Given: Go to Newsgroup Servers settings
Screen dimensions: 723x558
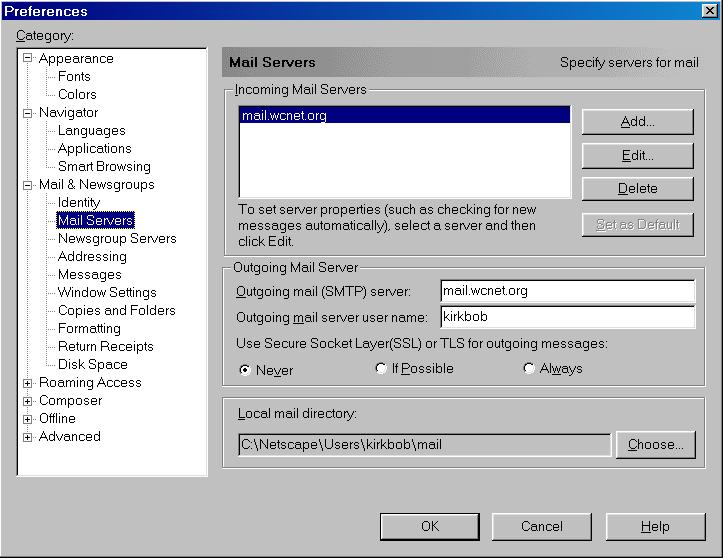Looking at the screenshot, I should click(x=116, y=238).
